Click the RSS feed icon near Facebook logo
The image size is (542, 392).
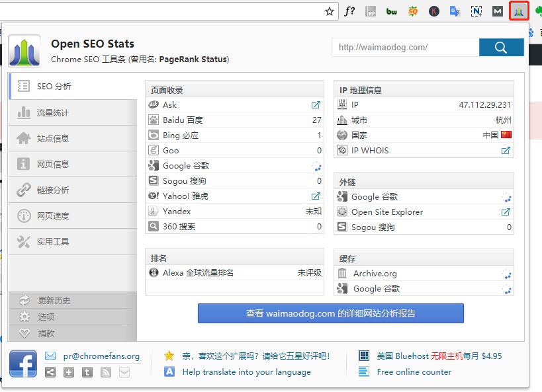point(105,372)
